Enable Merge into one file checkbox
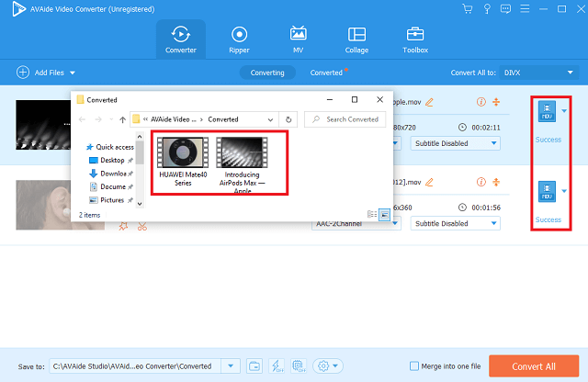Viewport: 588px width, 382px height. tap(414, 365)
